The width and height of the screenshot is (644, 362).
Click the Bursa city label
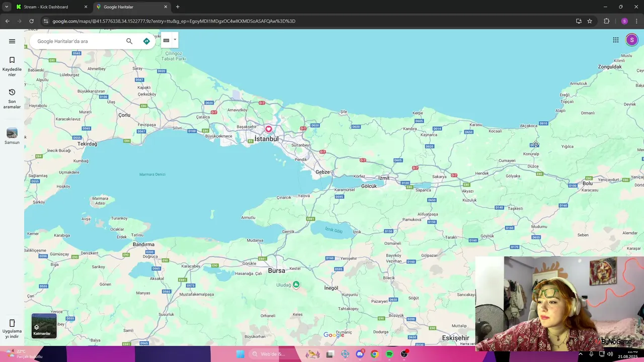276,270
